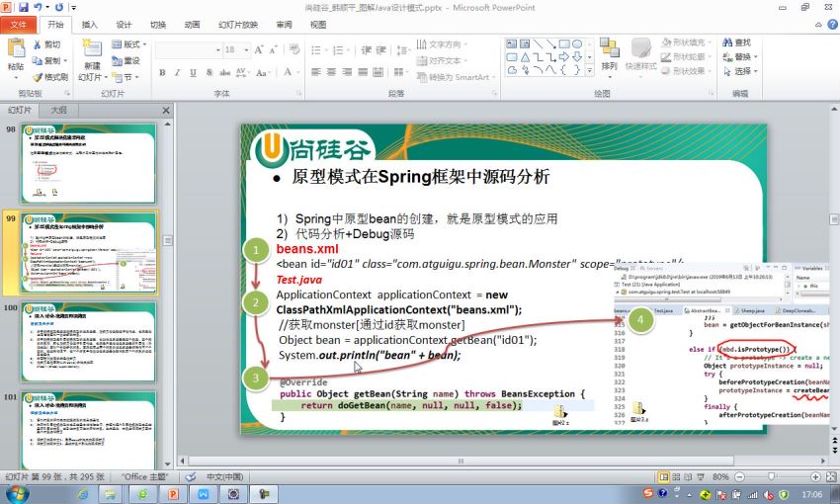Switch to Slide Sorter view in status bar
Viewport: 840px width, 504px height.
tap(680, 476)
